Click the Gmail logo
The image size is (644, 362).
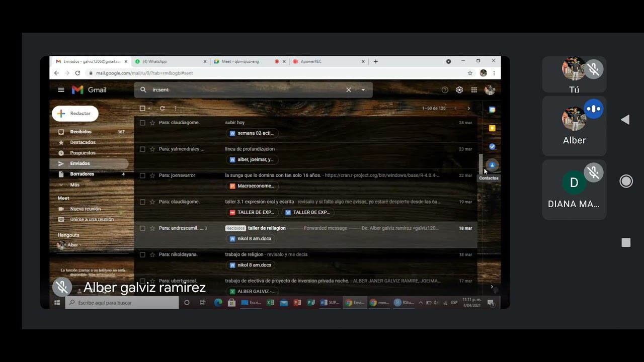point(89,90)
